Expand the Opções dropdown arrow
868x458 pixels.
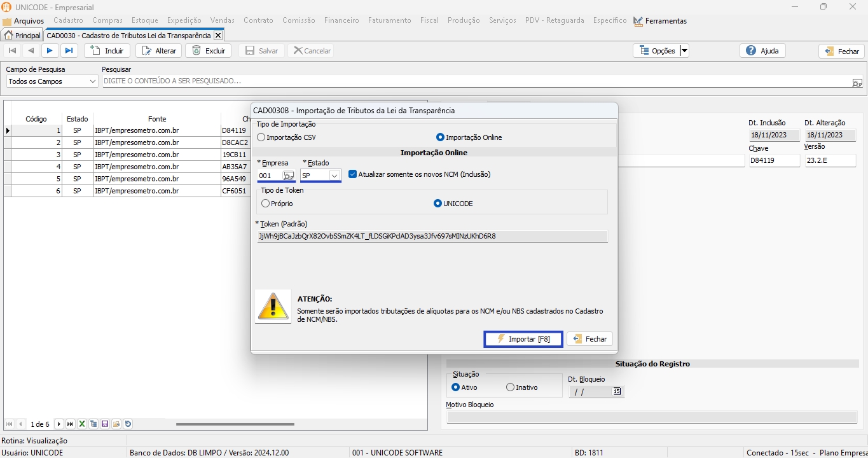pos(684,51)
